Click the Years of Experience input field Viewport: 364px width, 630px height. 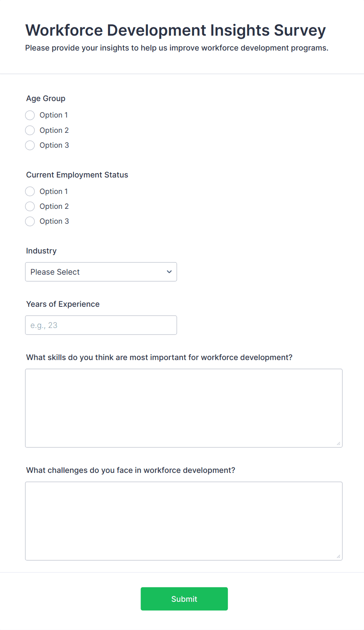(x=101, y=325)
